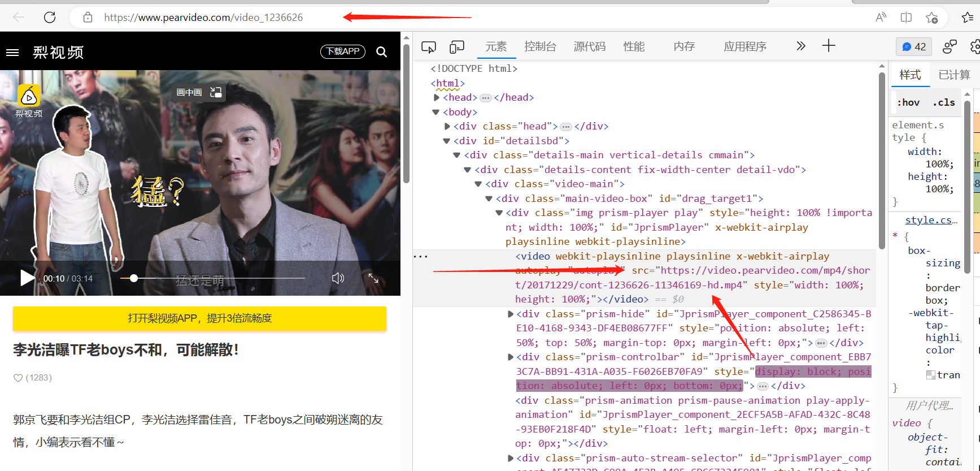Click the DOM tree vertical scrollbar
Viewport: 980px width, 471px height.
[x=882, y=160]
